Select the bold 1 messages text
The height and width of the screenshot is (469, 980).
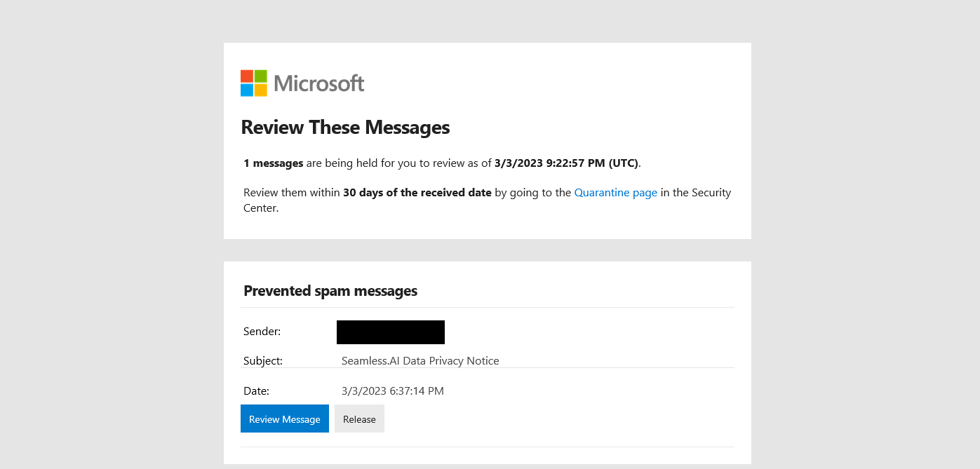pyautogui.click(x=273, y=163)
